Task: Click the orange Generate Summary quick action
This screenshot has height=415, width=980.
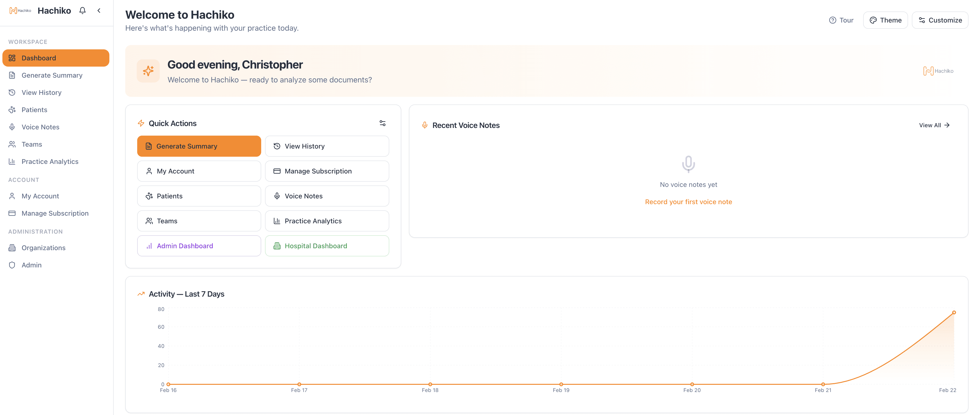Action: point(199,146)
